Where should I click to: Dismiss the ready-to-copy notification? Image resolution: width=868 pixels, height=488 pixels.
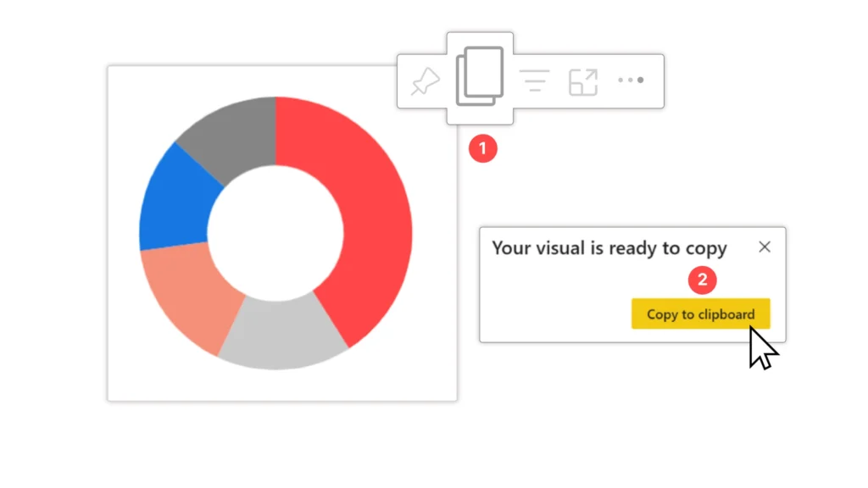(765, 247)
